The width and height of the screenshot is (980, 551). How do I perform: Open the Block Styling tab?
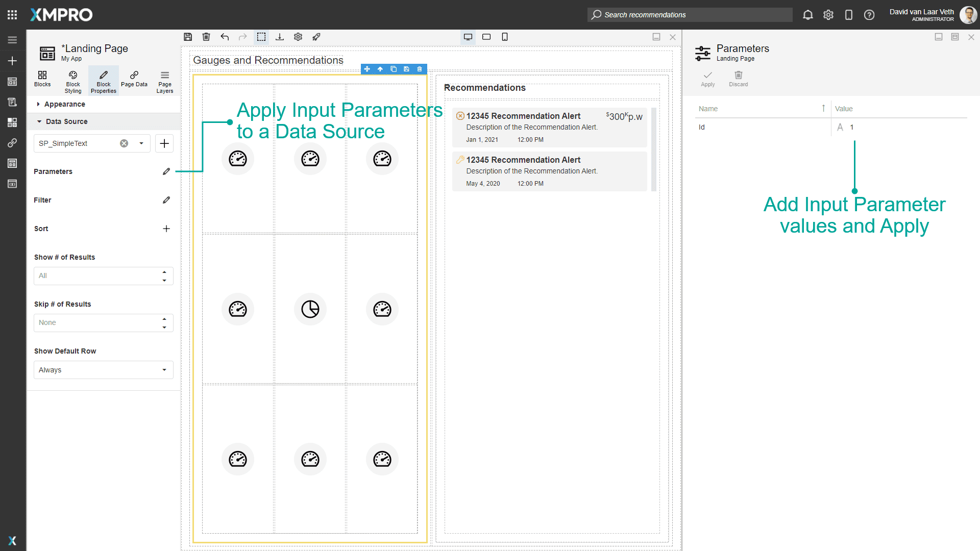(73, 82)
